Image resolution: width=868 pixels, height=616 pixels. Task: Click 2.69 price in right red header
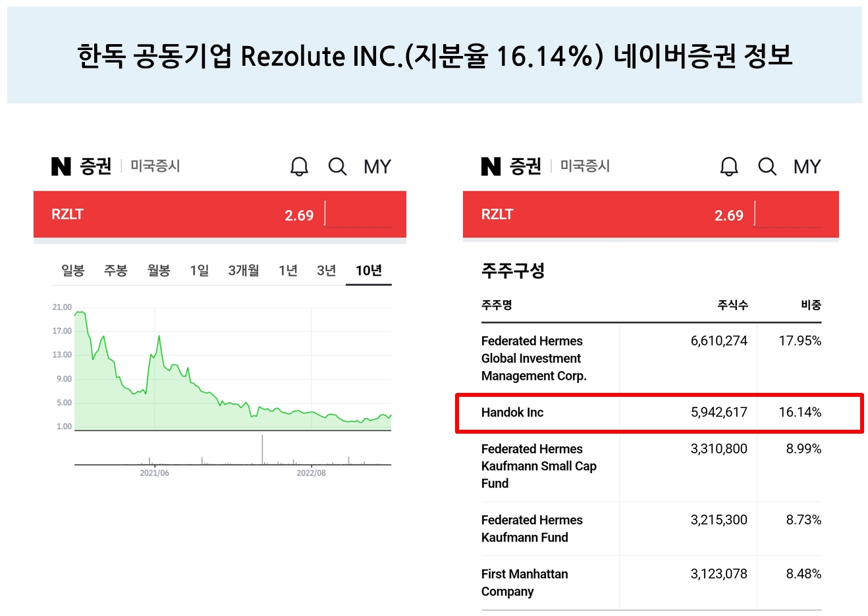click(729, 216)
